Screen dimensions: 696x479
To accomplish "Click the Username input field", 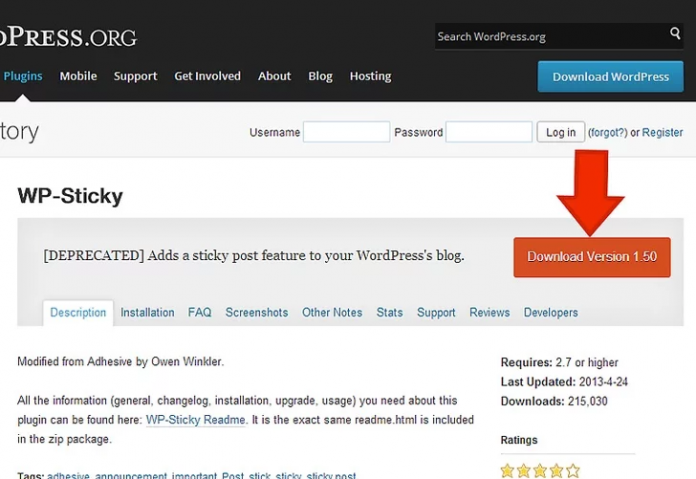I will click(x=346, y=132).
